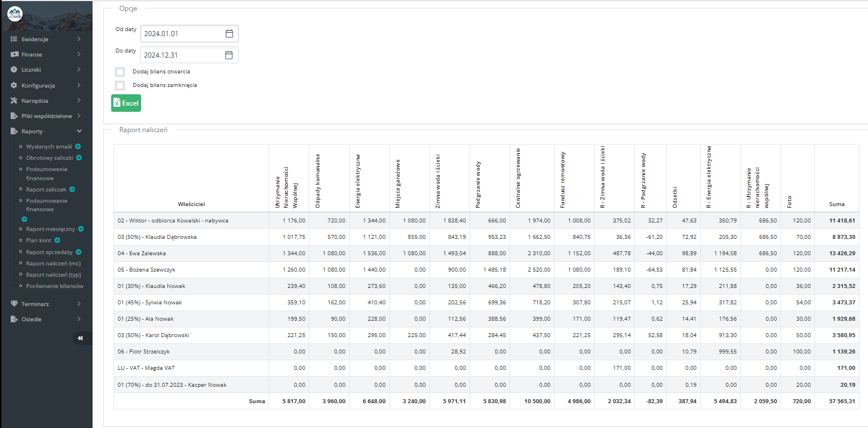Open the calendar picker for Do daty
868x428 pixels.
tap(229, 55)
